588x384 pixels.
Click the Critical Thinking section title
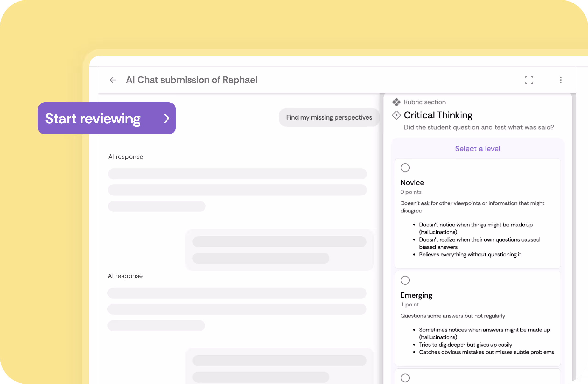pyautogui.click(x=438, y=115)
